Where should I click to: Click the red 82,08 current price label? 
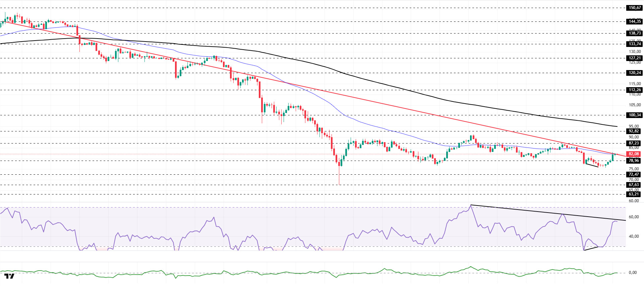[633, 154]
